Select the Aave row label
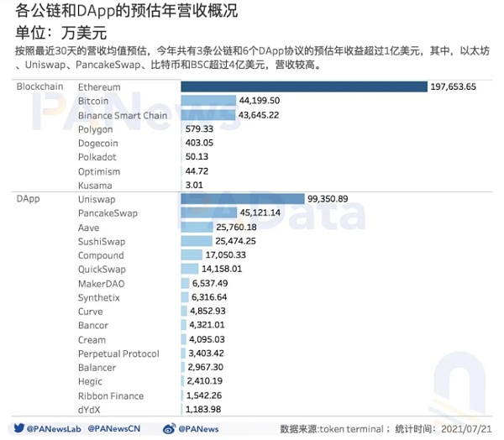The width and height of the screenshot is (504, 440). pyautogui.click(x=88, y=228)
